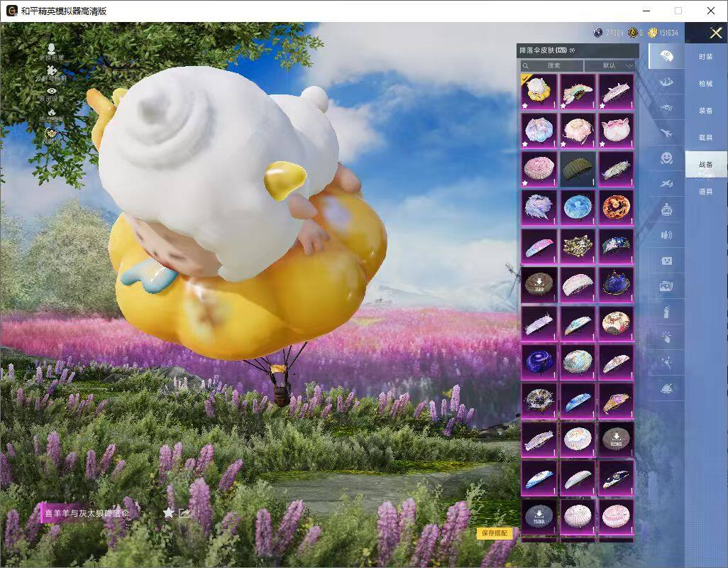The image size is (728, 568).
Task: Open the magic wand effects icon
Action: 666,363
